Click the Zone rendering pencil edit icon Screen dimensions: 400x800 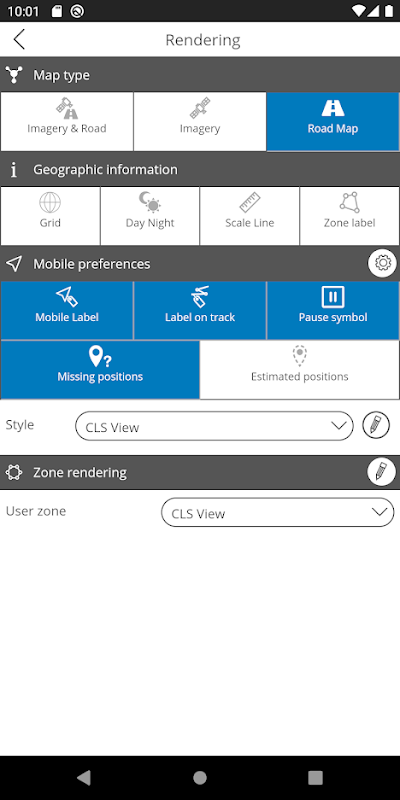pyautogui.click(x=381, y=471)
